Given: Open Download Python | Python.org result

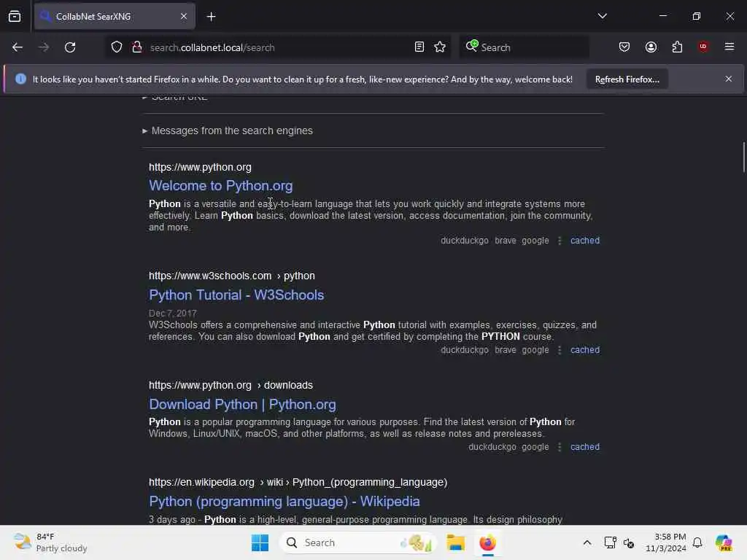Looking at the screenshot, I should pyautogui.click(x=242, y=404).
